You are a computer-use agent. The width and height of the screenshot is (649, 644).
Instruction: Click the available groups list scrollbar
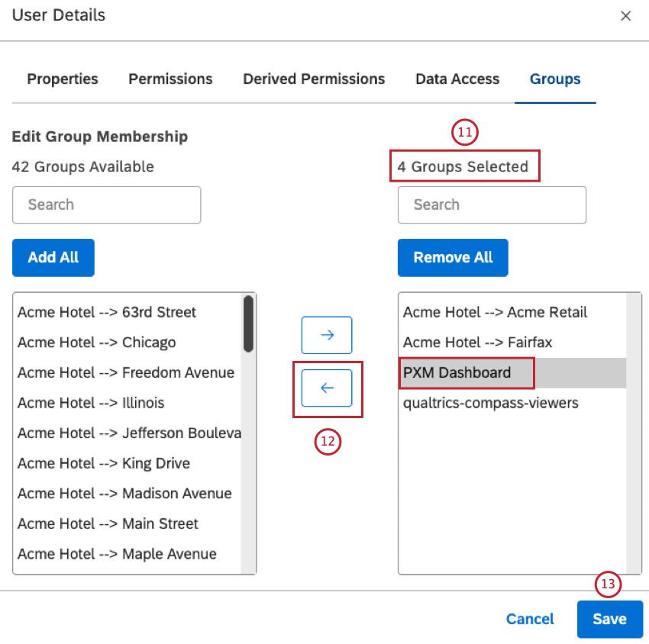(x=249, y=324)
